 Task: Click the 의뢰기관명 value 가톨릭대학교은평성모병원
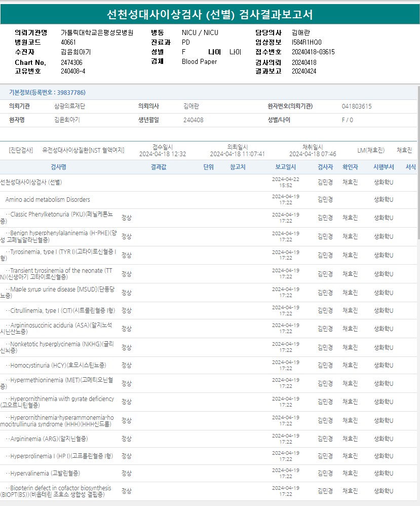97,32
